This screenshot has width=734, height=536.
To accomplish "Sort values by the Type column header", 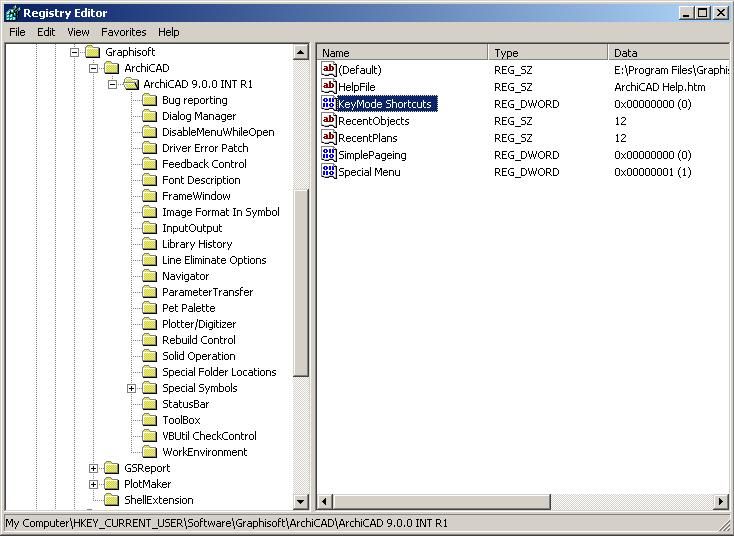I will pos(548,52).
